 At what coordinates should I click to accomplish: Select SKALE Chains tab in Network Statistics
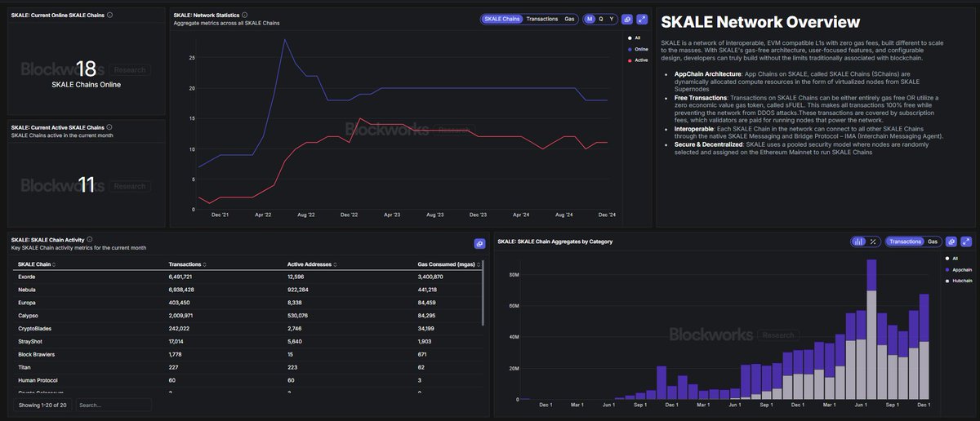point(501,19)
